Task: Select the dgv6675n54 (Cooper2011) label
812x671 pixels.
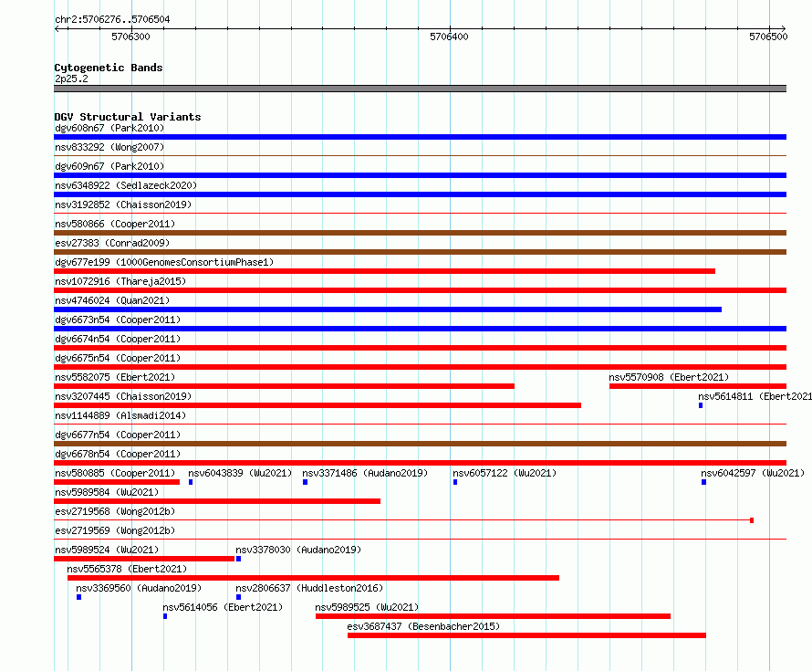Action: tap(118, 358)
